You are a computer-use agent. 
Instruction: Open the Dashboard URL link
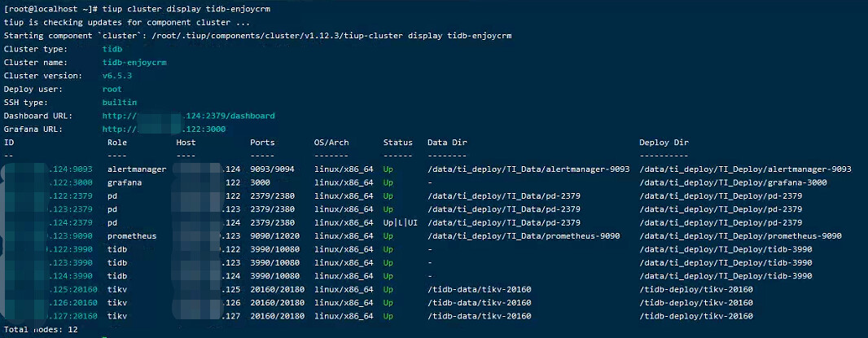(189, 116)
